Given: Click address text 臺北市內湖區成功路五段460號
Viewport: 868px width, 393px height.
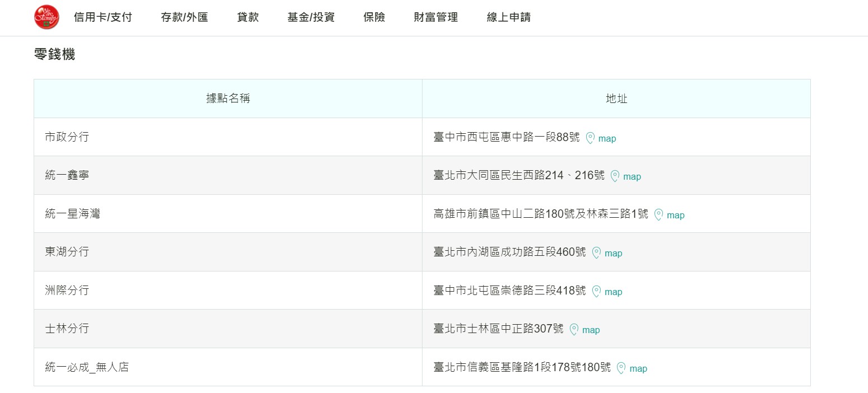Looking at the screenshot, I should pos(510,252).
